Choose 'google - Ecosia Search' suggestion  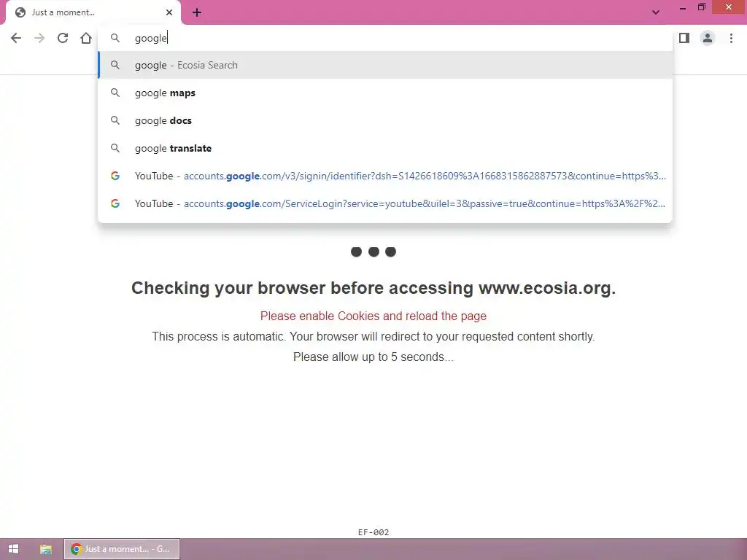[385, 65]
